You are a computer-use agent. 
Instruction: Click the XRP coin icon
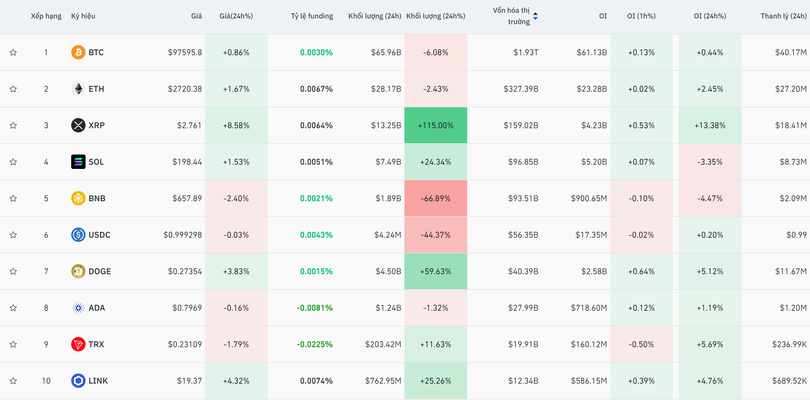point(78,125)
